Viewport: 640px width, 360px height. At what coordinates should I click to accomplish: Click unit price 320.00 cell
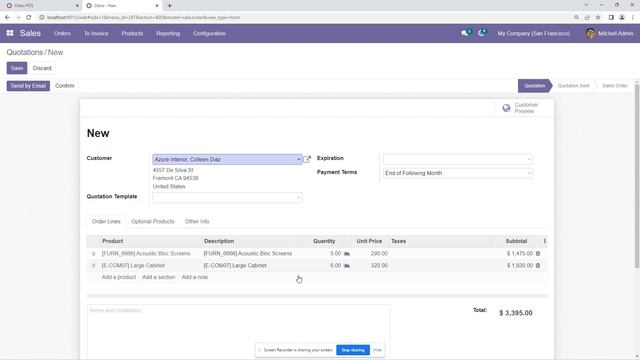tap(379, 265)
